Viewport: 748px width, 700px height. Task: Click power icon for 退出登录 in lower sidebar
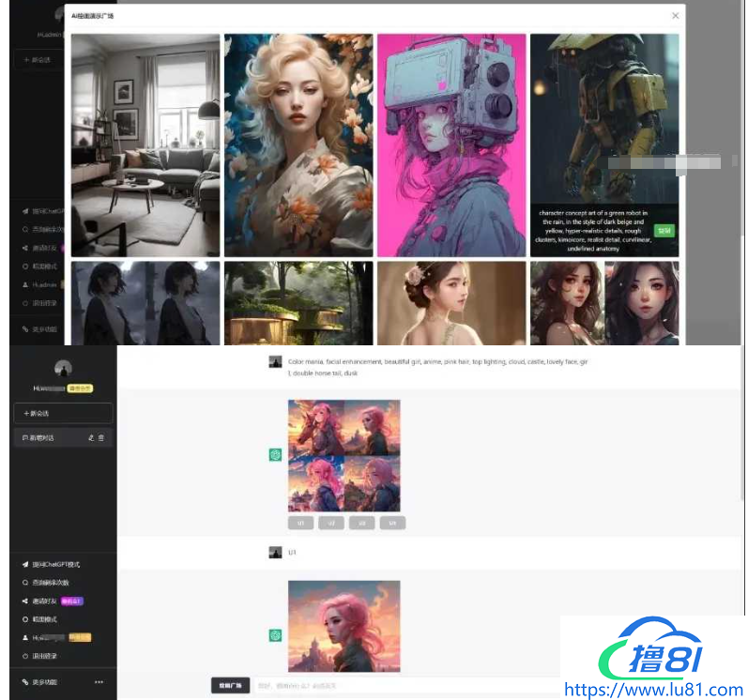point(25,655)
